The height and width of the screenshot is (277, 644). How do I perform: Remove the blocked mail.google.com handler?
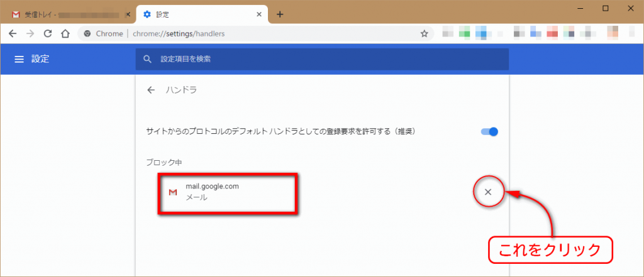488,192
